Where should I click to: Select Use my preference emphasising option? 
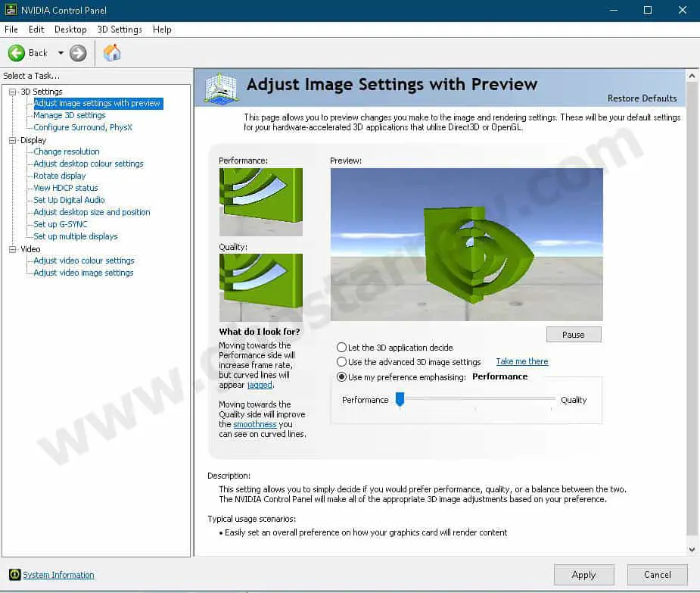[x=341, y=376]
